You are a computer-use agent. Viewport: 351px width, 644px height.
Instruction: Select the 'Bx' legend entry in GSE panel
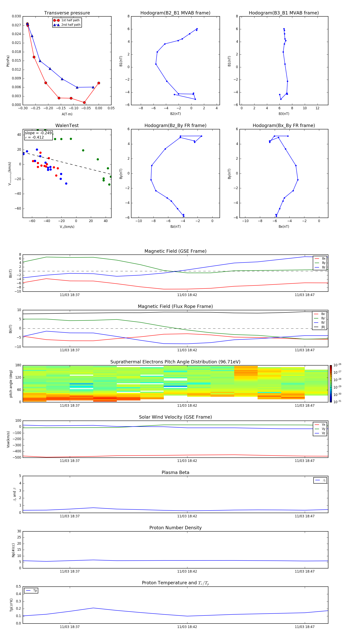(x=320, y=259)
